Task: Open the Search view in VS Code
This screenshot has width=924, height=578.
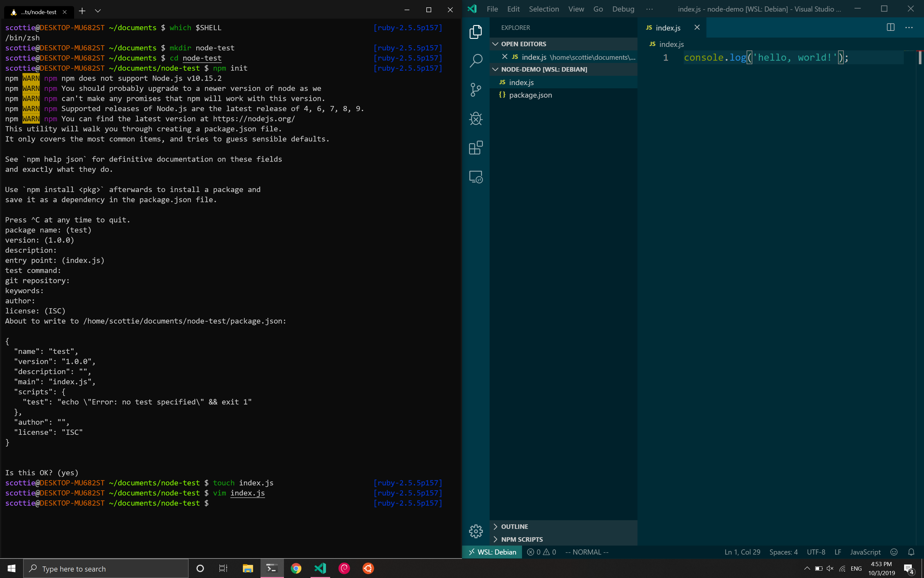Action: point(476,60)
